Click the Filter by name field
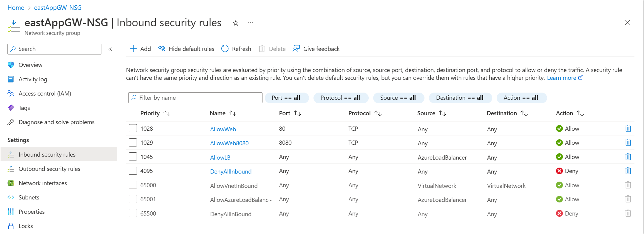Viewport: 644px width, 234px height. coord(195,98)
